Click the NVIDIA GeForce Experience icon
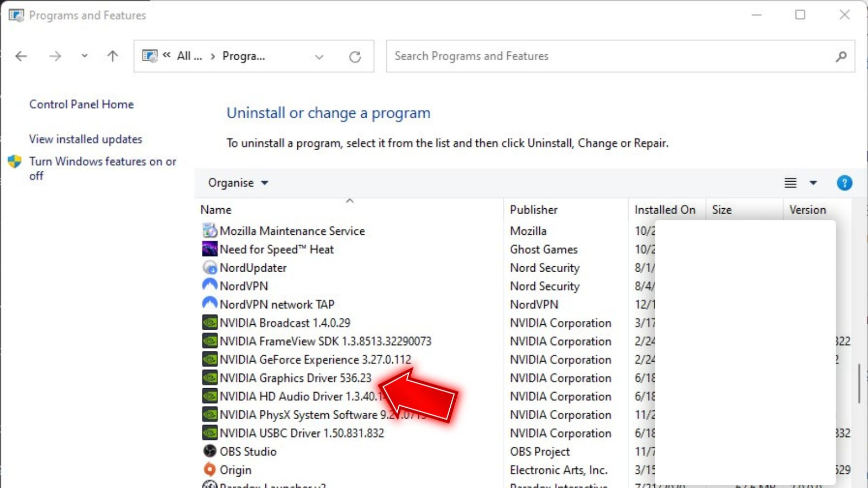 pyautogui.click(x=209, y=359)
